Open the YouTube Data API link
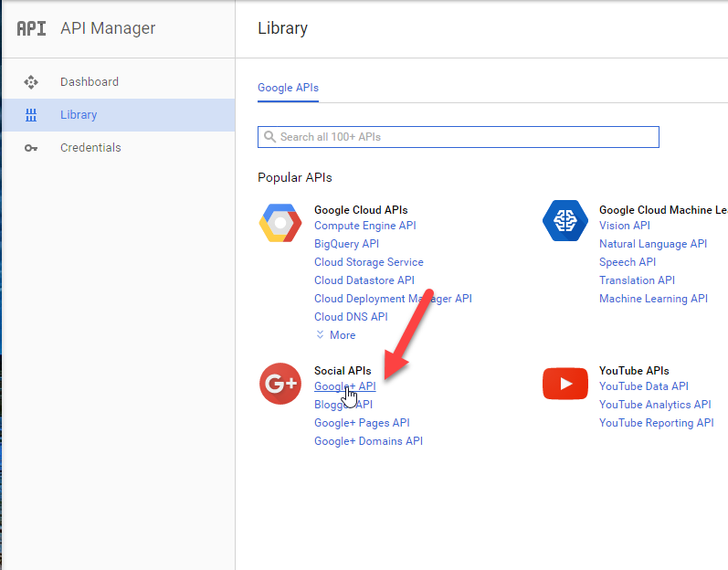 tap(643, 386)
